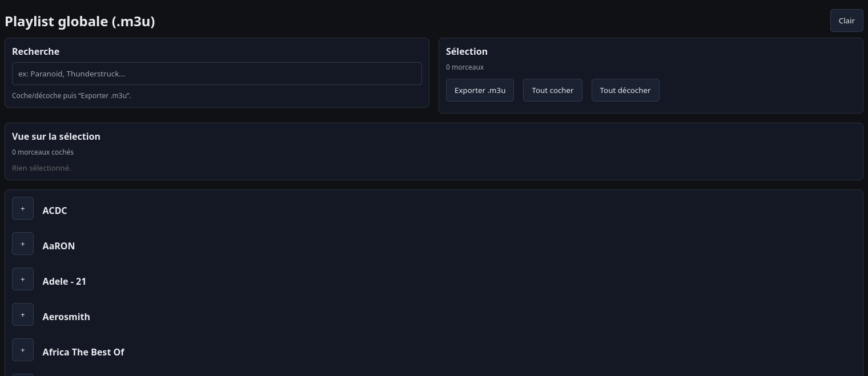868x376 pixels.
Task: Select the AaRON group title text
Action: pyautogui.click(x=59, y=246)
